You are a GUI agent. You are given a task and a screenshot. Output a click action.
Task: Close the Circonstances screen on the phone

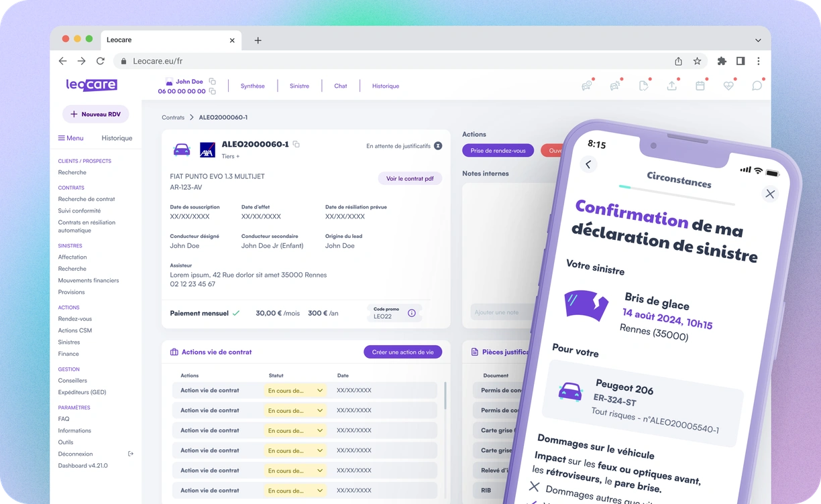770,194
